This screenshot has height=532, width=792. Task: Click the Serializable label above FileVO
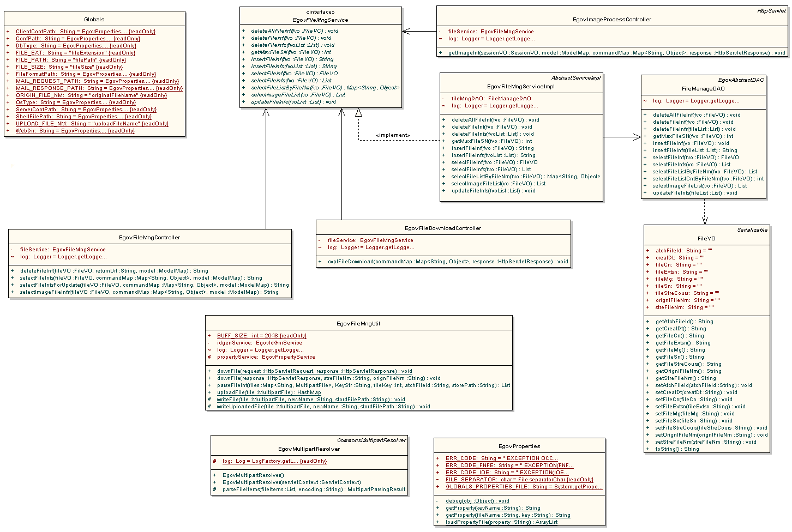click(752, 230)
